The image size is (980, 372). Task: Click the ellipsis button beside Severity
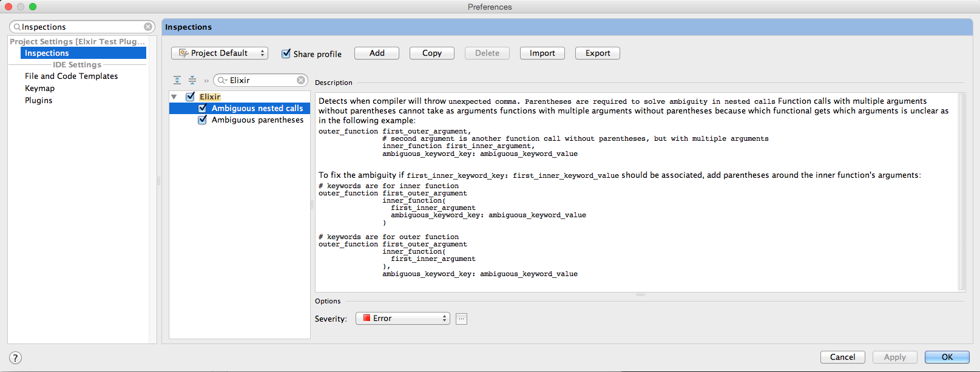coord(461,319)
